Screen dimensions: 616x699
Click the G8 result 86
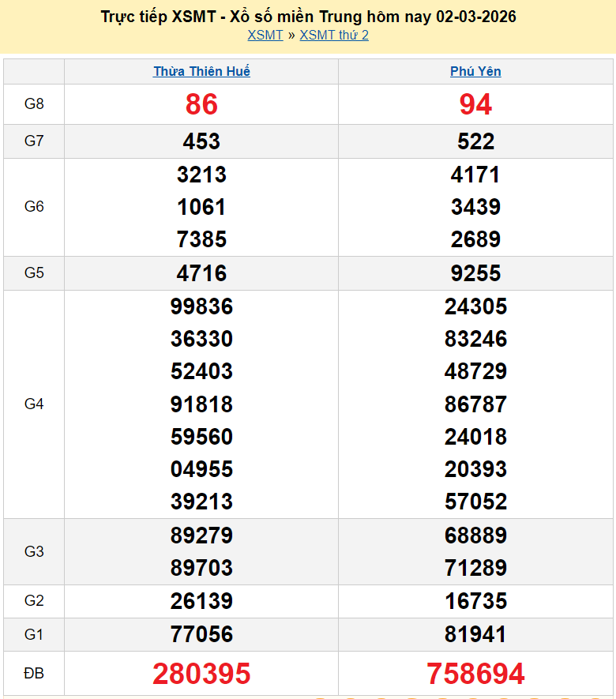201,104
